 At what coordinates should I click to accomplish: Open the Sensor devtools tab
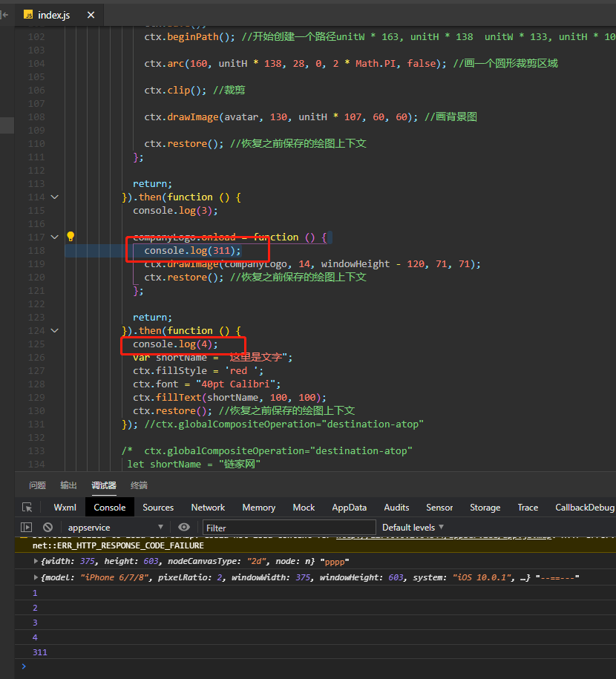click(x=439, y=507)
